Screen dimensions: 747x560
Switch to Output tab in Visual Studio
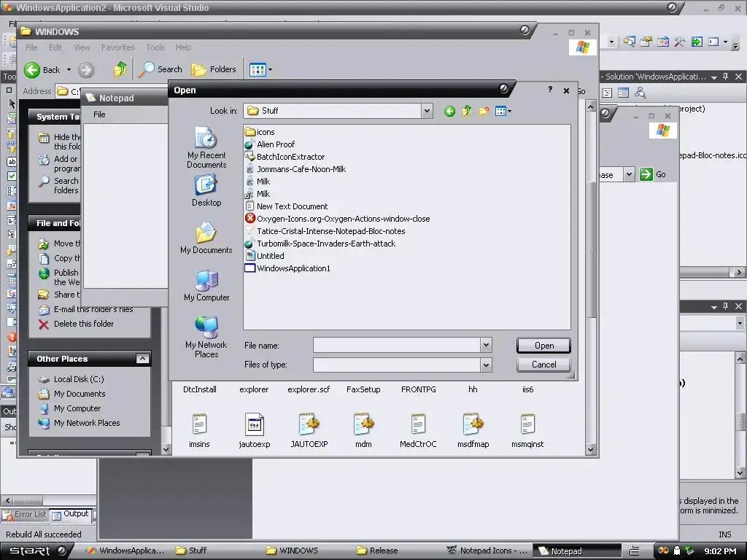point(71,514)
